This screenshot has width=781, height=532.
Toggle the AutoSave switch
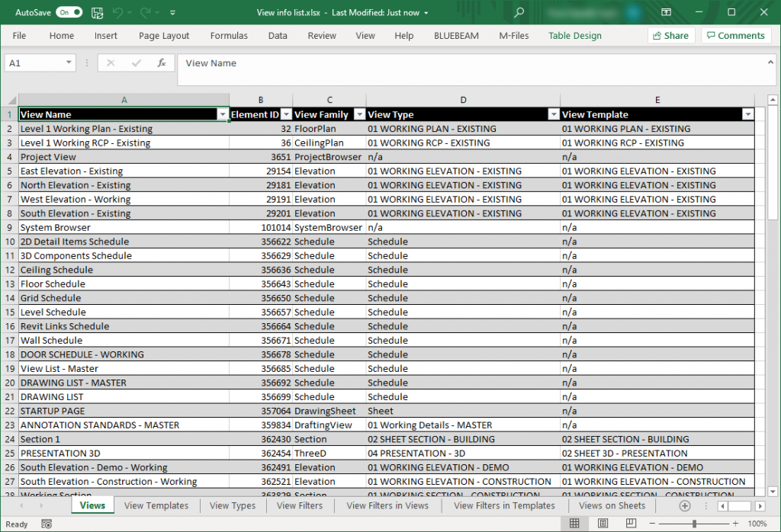pyautogui.click(x=69, y=12)
